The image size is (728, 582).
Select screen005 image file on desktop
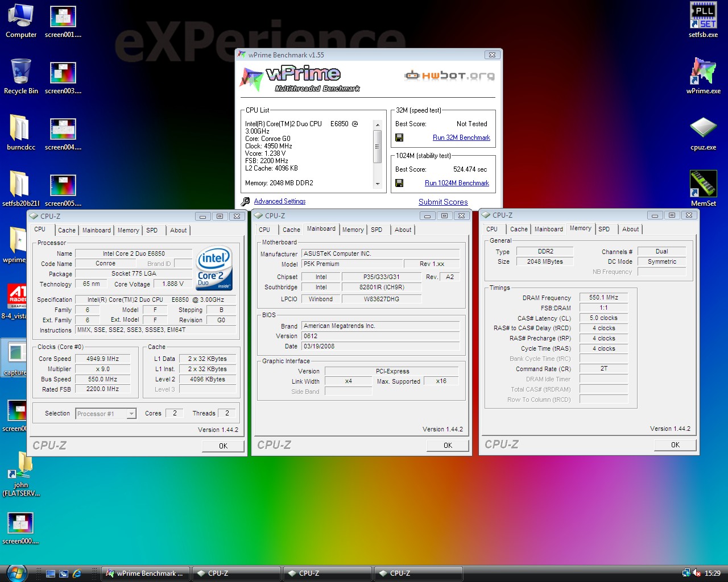click(63, 189)
